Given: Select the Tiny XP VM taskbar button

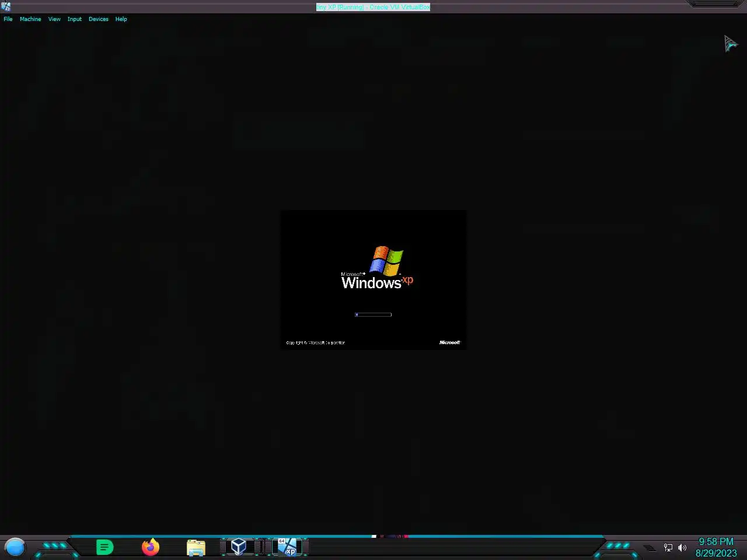Looking at the screenshot, I should coord(287,547).
